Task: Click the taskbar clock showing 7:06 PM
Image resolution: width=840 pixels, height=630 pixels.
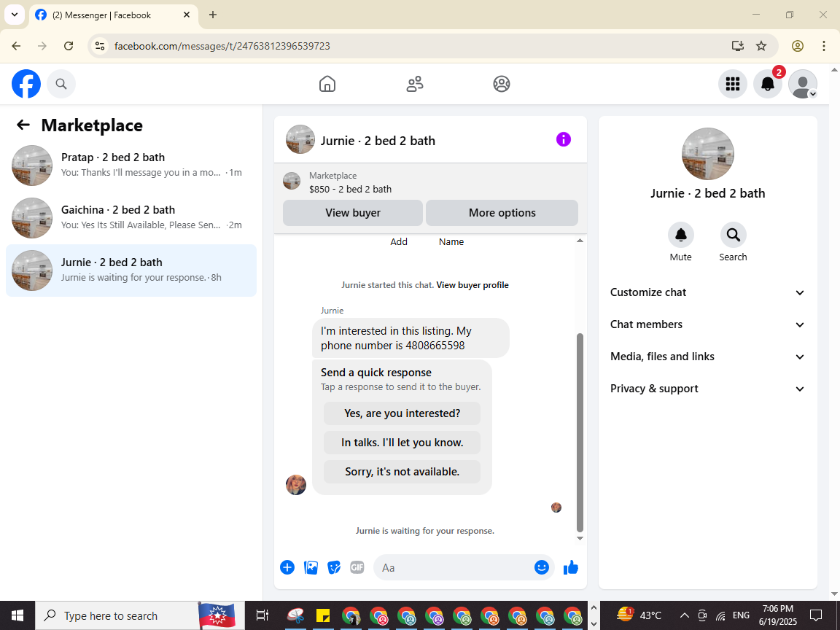Action: (x=778, y=615)
